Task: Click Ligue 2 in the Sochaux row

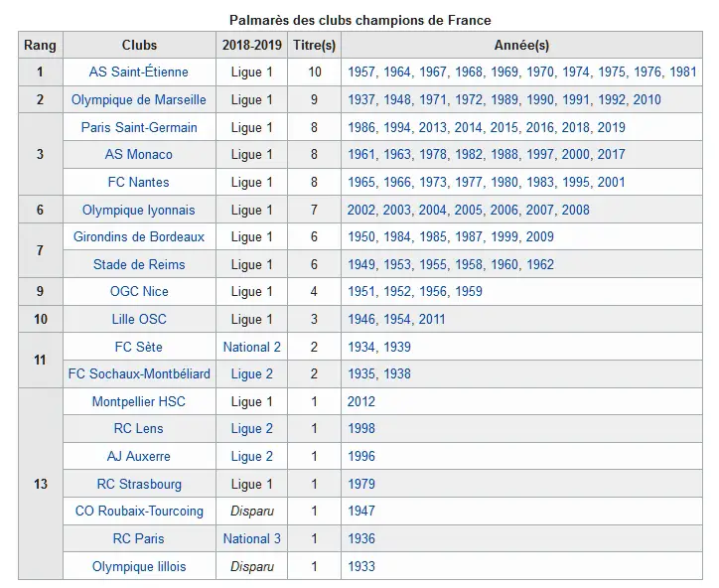Action: pyautogui.click(x=251, y=373)
